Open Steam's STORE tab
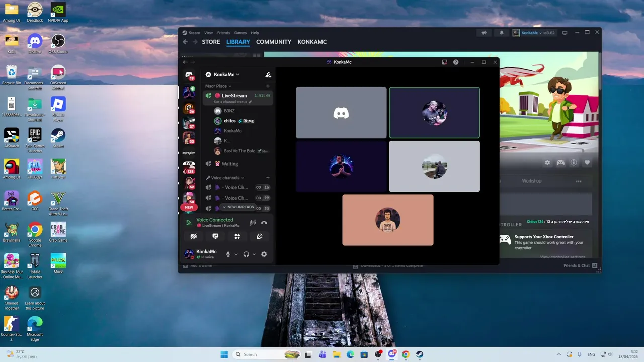Viewport: 644px width, 362px height. 211,42
